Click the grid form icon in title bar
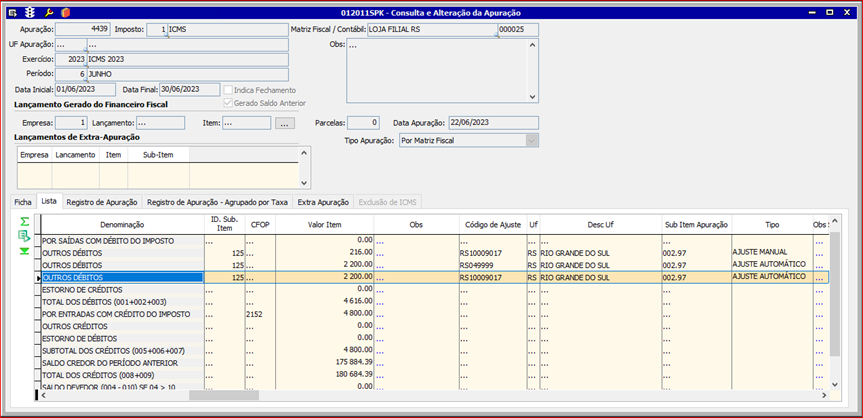Viewport: 863px width, 418px height. [x=12, y=12]
